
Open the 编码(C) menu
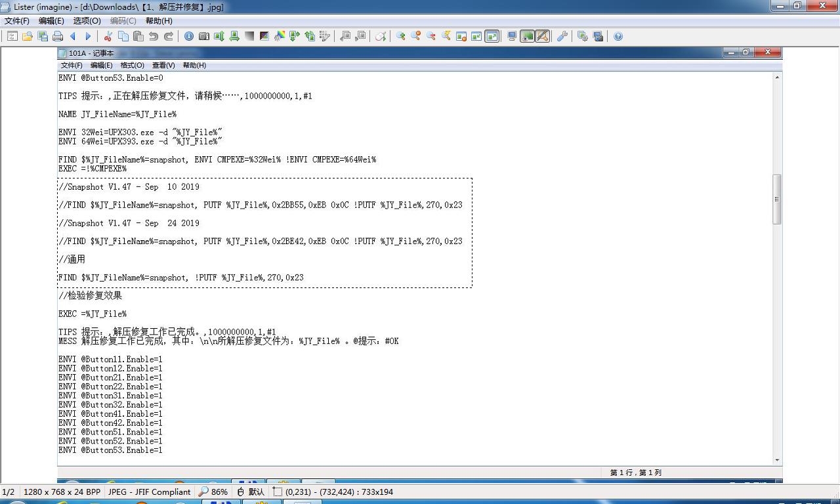123,21
